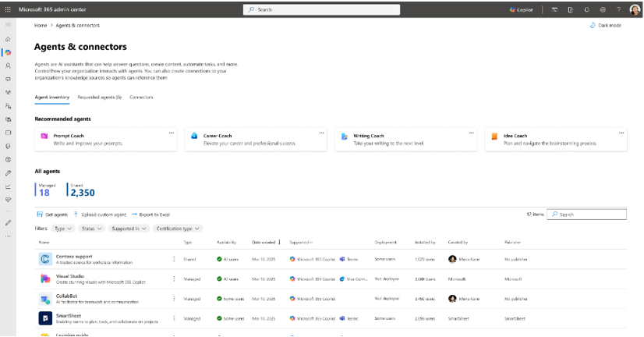Image resolution: width=644 pixels, height=337 pixels.
Task: Open the app launcher waffle icon
Action: 9,9
